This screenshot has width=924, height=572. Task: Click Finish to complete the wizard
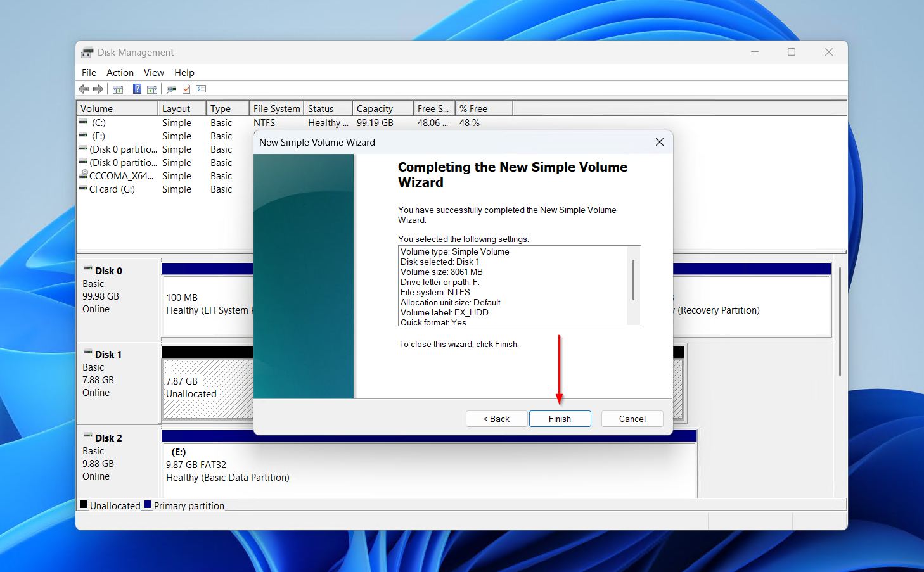pos(560,419)
